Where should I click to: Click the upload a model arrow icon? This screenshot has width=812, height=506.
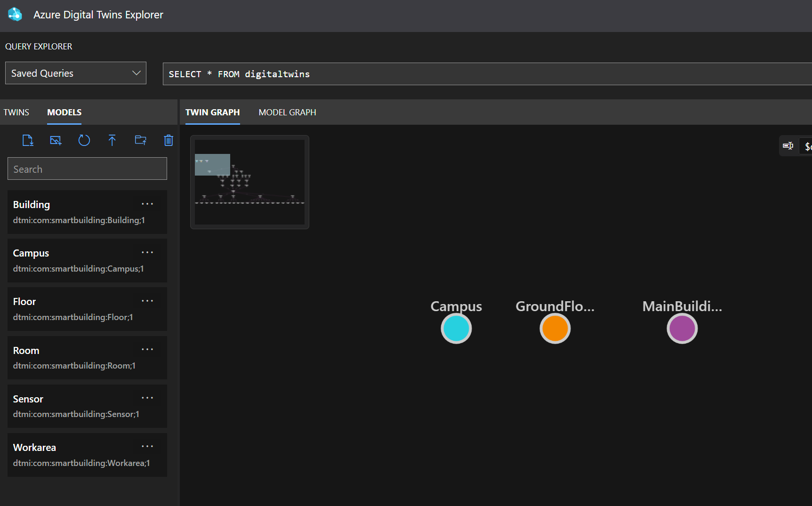point(112,140)
